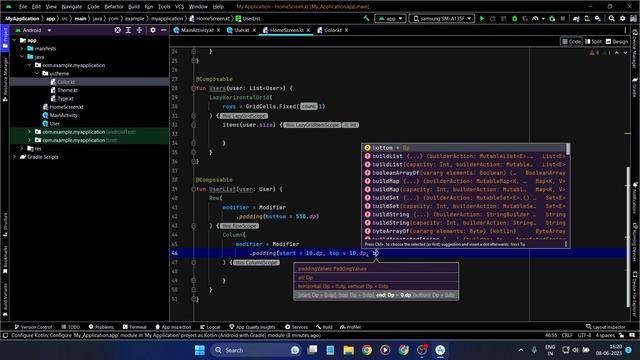This screenshot has height=360, width=640.
Task: Switch to the MainActivity.kt editor tab
Action: coord(197,30)
